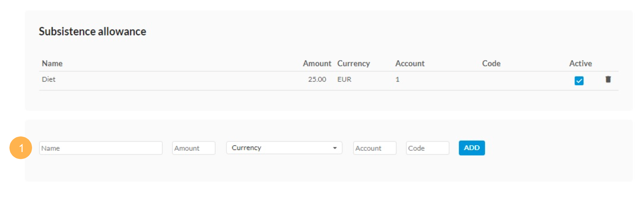Open the Currency dropdown
This screenshot has width=644, height=200.
tap(284, 148)
